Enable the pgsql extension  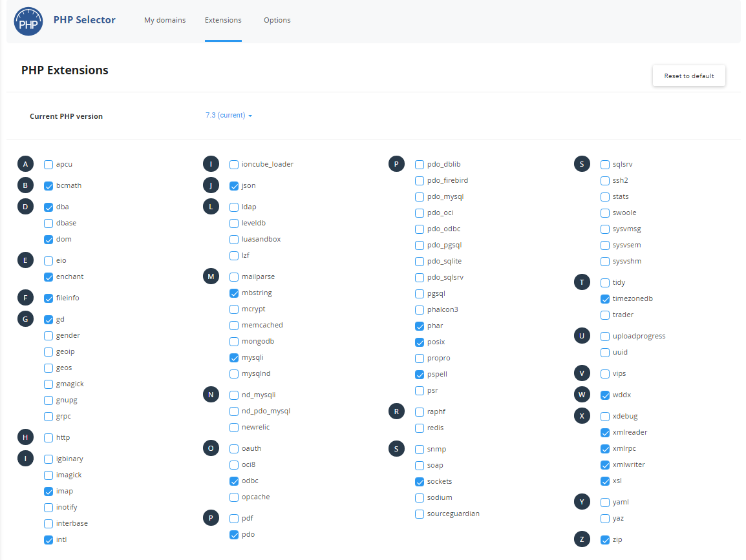point(420,295)
